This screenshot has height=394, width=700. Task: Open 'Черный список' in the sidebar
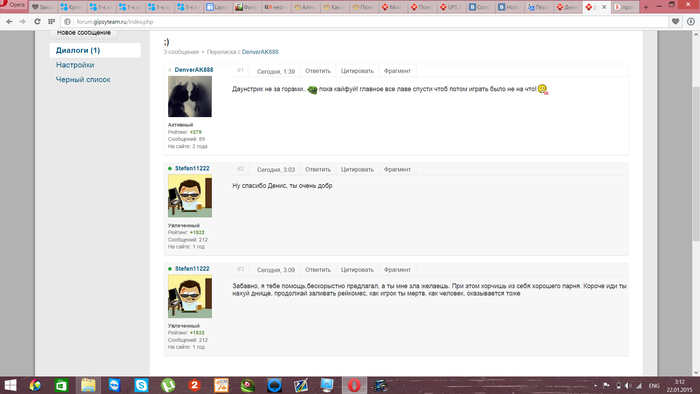(83, 79)
